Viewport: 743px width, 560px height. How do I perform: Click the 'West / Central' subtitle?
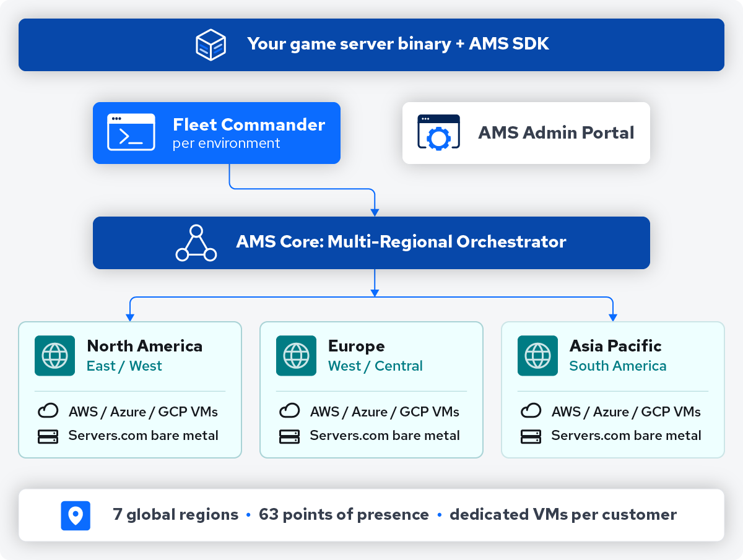(376, 366)
